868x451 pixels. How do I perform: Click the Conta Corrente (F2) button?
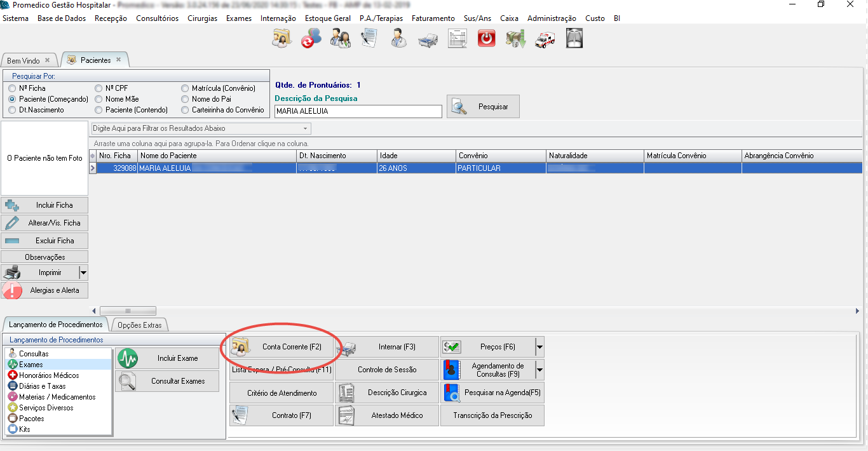pyautogui.click(x=281, y=347)
